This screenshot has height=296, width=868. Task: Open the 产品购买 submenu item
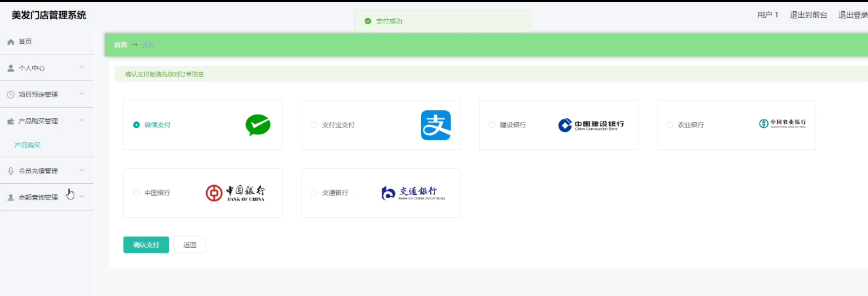pyautogui.click(x=28, y=146)
